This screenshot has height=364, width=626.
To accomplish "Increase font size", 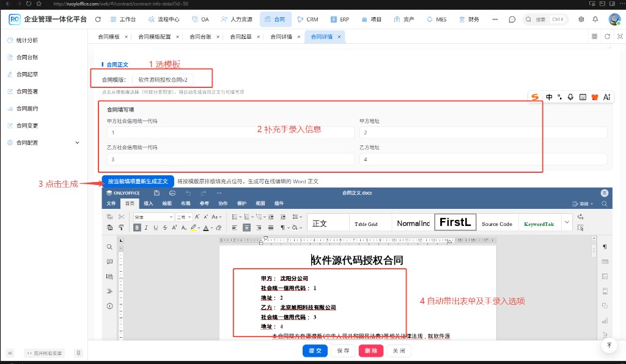I will coord(197,216).
